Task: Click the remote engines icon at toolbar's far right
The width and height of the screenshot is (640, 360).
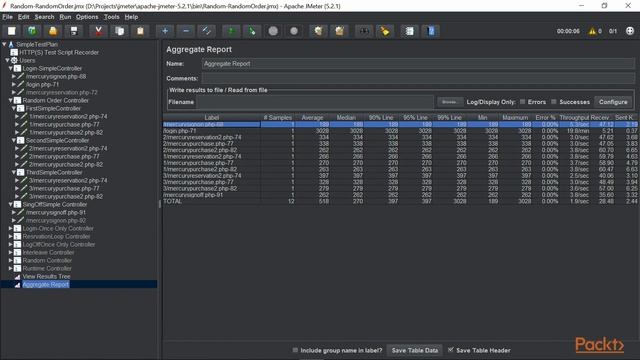Action: (630, 31)
